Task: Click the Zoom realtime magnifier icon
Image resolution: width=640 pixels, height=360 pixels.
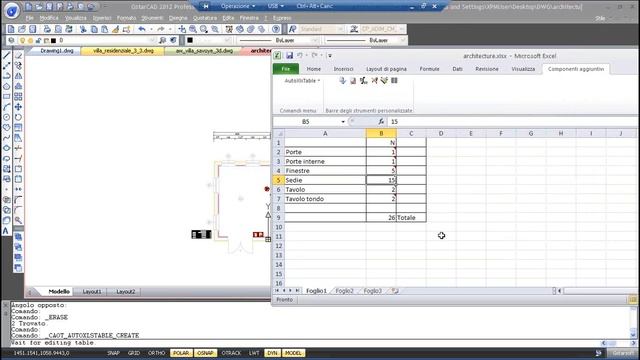Action: [193, 29]
